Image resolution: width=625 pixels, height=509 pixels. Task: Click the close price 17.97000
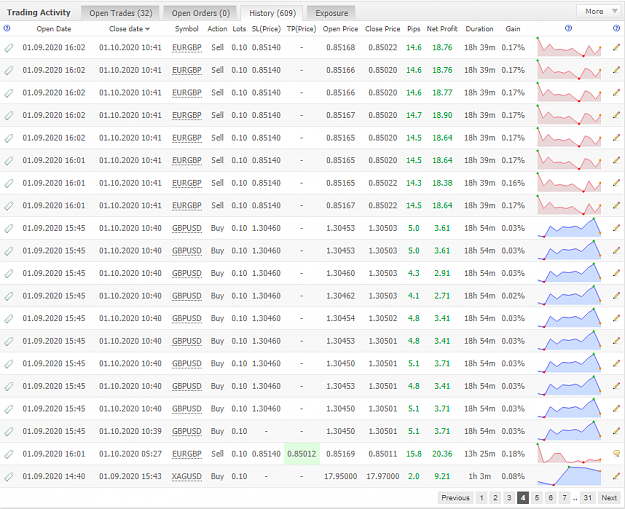pyautogui.click(x=382, y=476)
